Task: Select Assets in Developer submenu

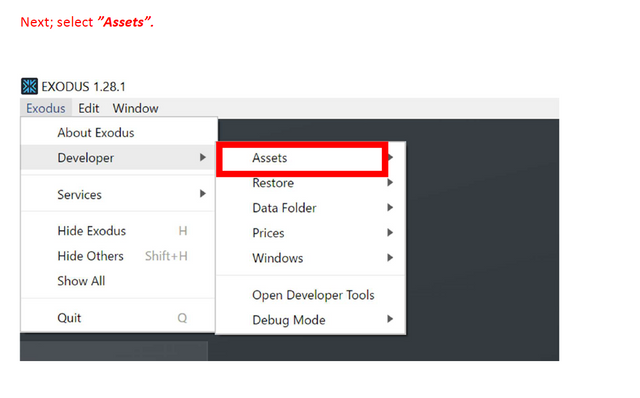Action: click(302, 158)
